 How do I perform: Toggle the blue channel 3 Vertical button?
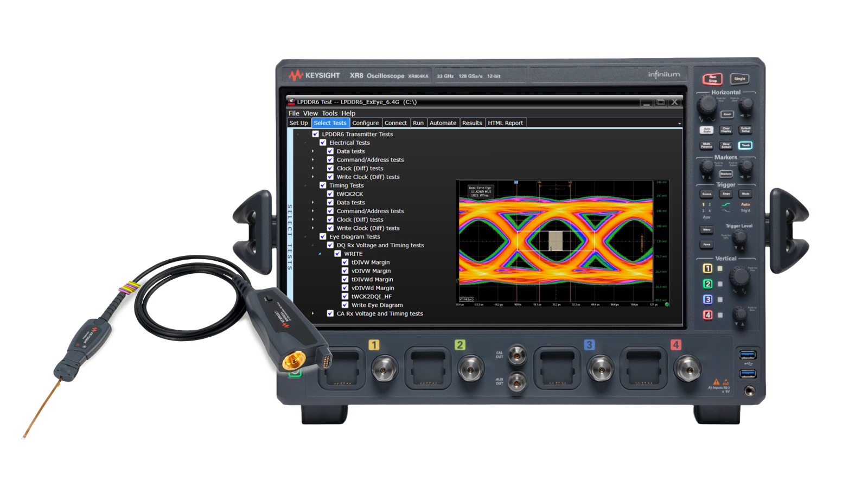707,299
